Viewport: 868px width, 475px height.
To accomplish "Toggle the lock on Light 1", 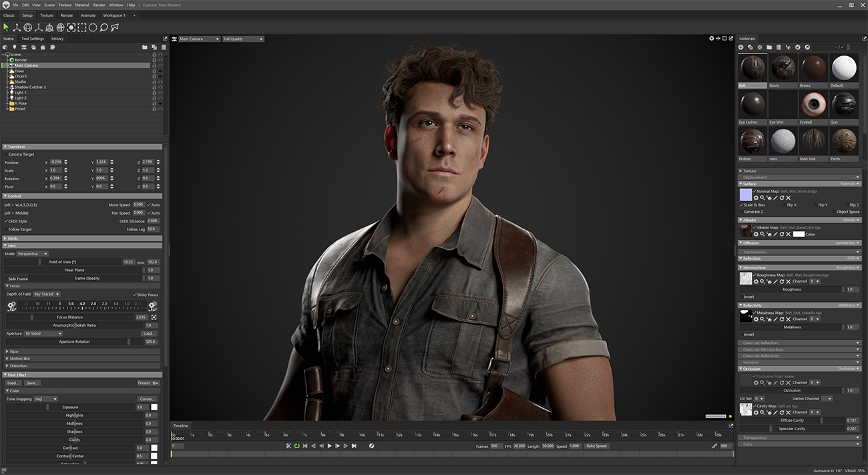I will (x=154, y=93).
